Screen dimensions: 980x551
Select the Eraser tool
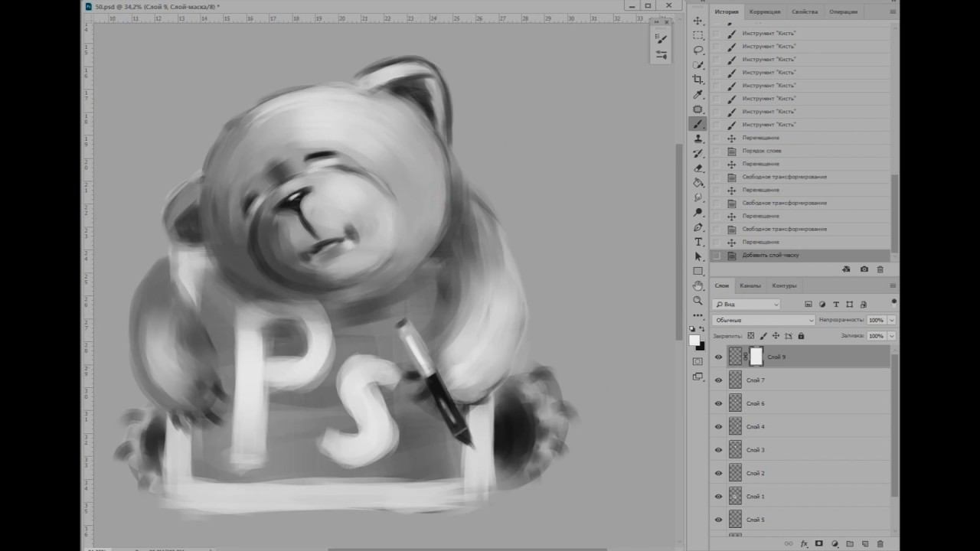[697, 168]
